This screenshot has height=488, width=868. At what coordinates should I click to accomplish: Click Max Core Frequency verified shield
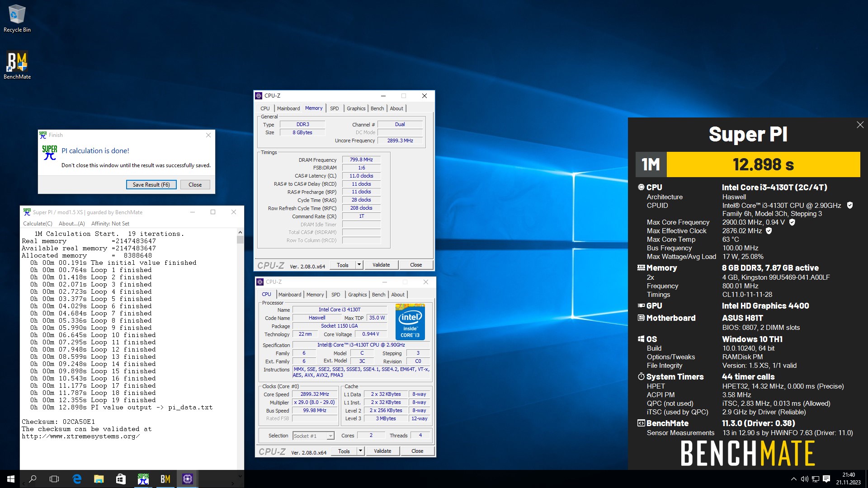(x=792, y=222)
